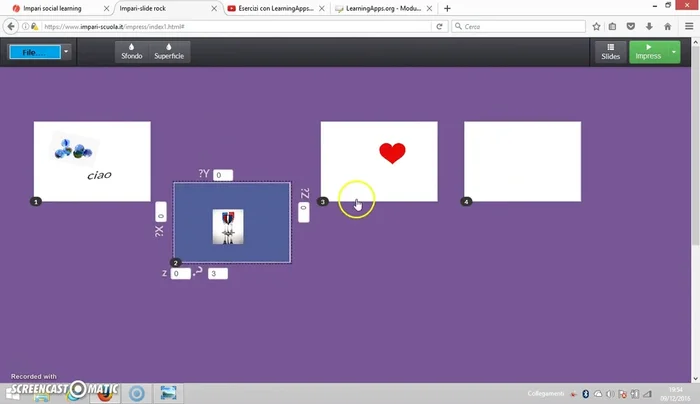Viewport: 700px width, 404px height.
Task: Click the browser home icon
Action: (667, 26)
